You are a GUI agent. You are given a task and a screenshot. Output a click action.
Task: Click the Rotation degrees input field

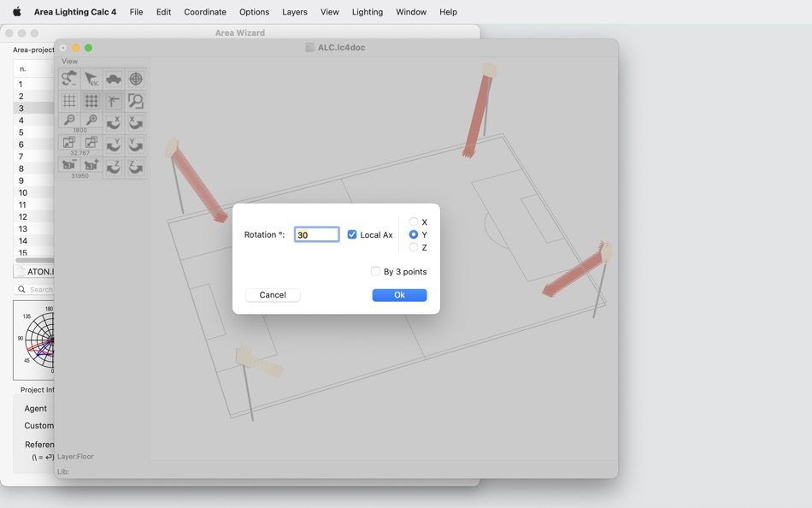click(x=317, y=234)
